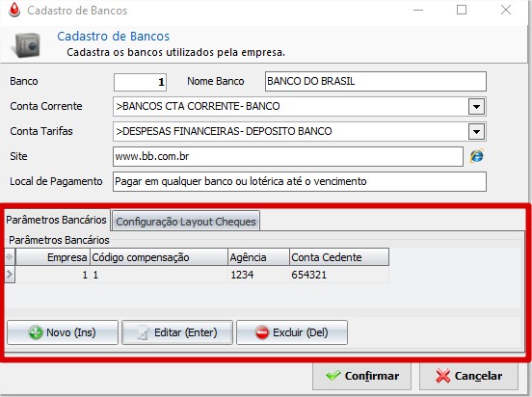Minimize the Cadastro de Bancos window

pos(418,10)
